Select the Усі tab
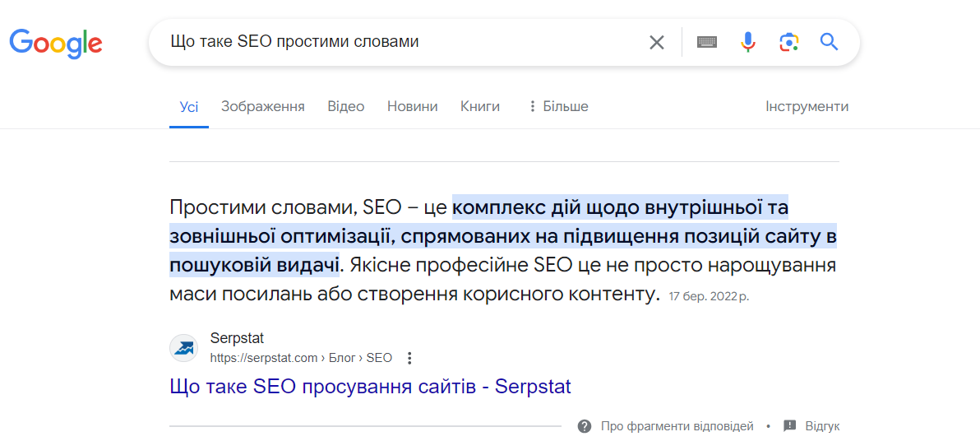The image size is (980, 441). (x=189, y=106)
